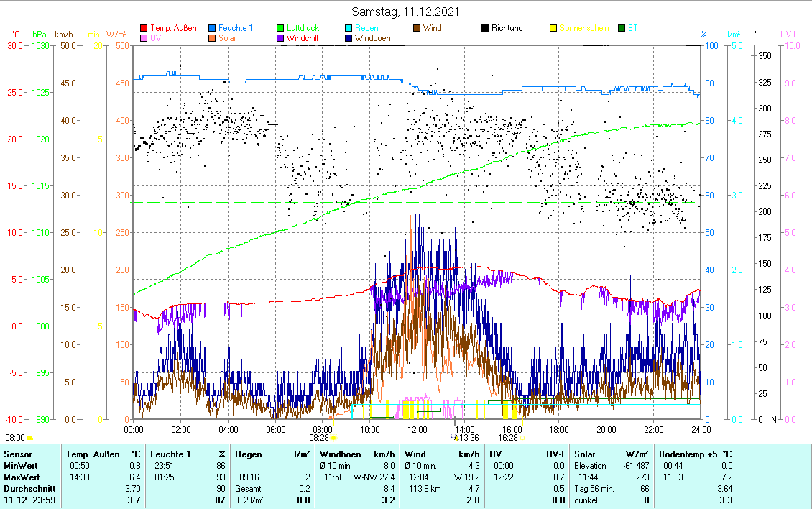Viewport: 812px width, 509px height.
Task: Click the purple Windchill legend swatch
Action: pyautogui.click(x=281, y=38)
